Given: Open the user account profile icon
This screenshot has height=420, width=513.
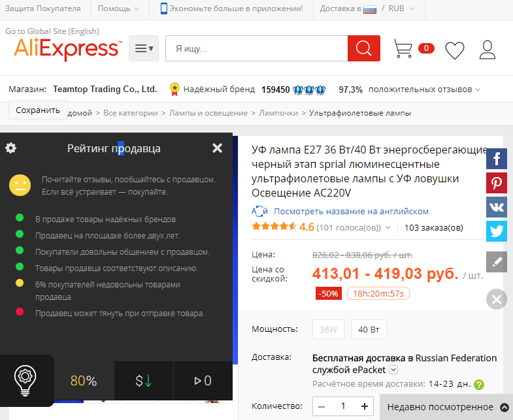Looking at the screenshot, I should 488,50.
